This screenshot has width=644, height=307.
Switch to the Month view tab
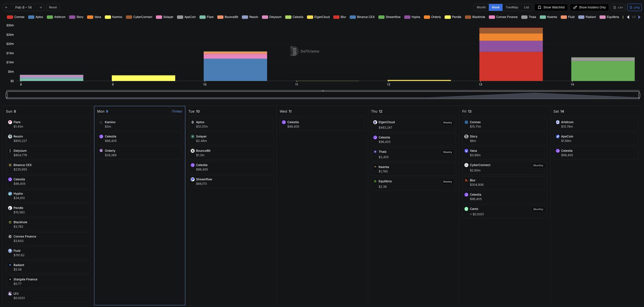coord(481,7)
